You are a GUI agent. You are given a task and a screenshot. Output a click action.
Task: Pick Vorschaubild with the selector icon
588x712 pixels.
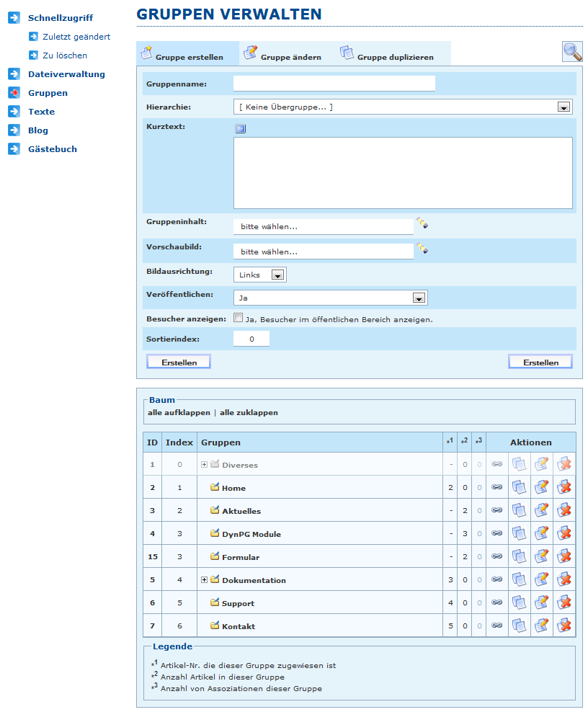click(422, 249)
